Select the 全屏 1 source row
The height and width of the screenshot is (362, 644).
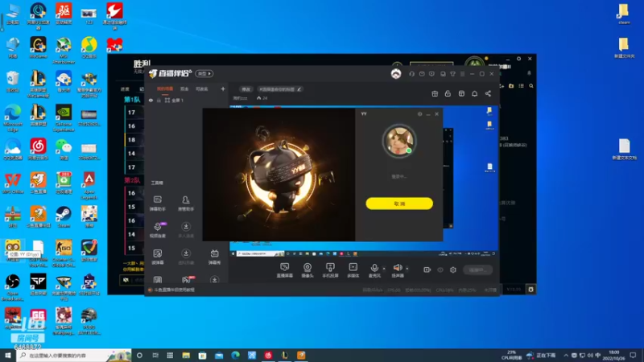(186, 100)
